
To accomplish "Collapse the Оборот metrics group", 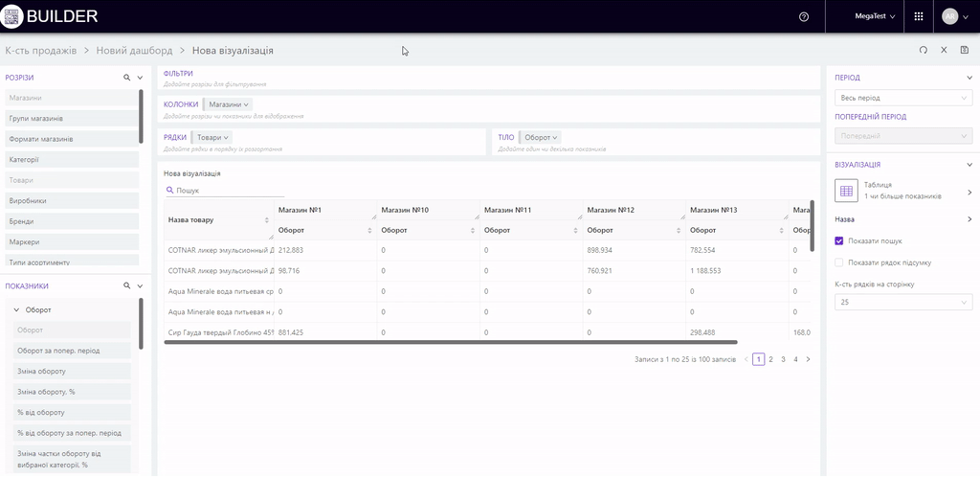I will click(x=16, y=310).
